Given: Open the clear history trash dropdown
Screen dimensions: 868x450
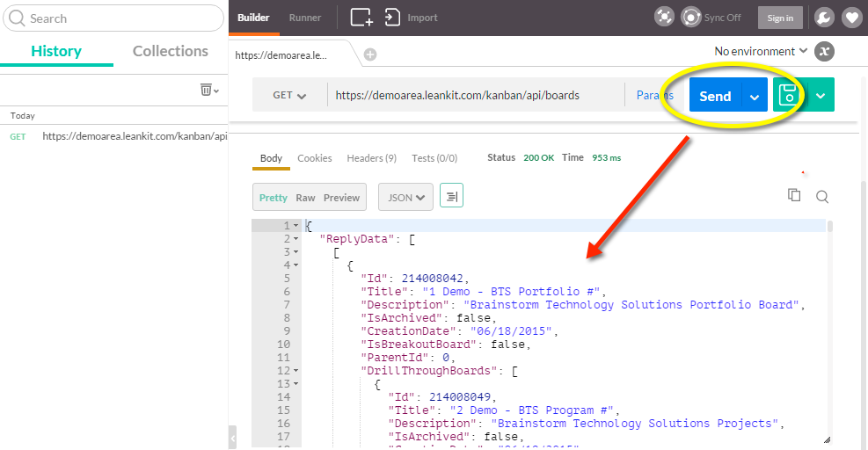Looking at the screenshot, I should click(x=209, y=90).
